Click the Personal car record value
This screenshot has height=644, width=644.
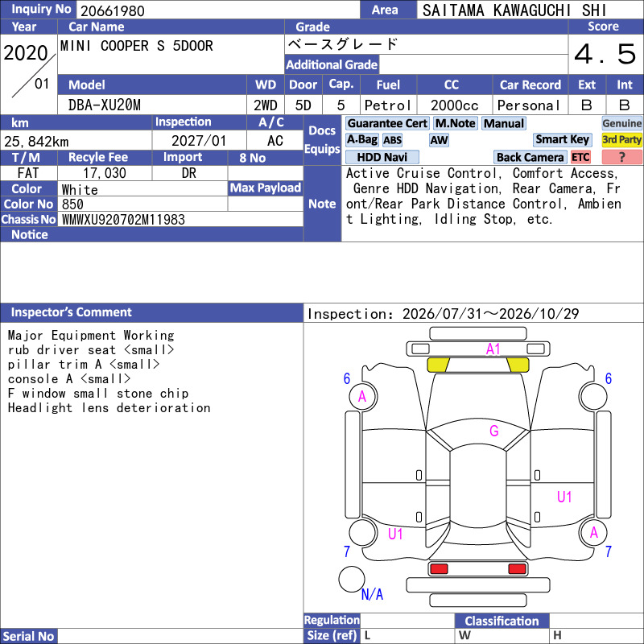(x=529, y=105)
